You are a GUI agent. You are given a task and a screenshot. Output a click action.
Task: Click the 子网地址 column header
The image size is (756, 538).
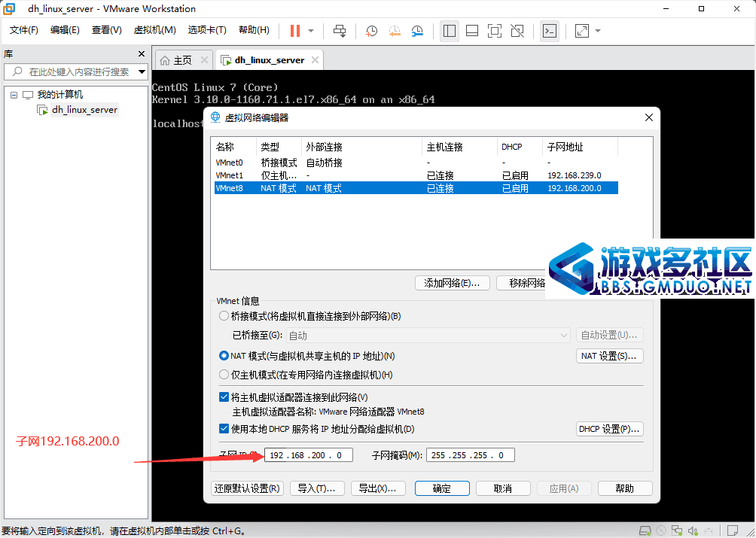coord(580,147)
